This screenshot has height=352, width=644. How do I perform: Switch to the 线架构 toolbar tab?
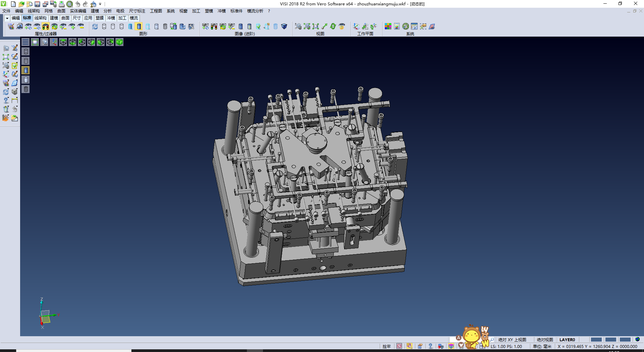(40, 18)
